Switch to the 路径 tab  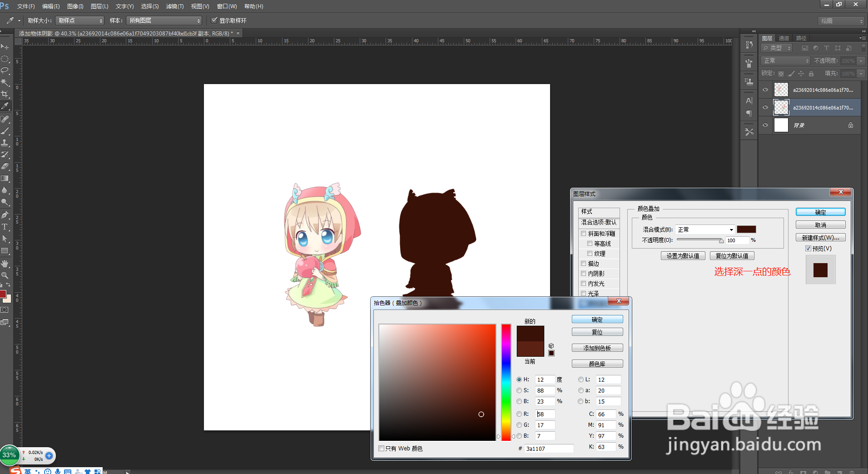click(801, 38)
